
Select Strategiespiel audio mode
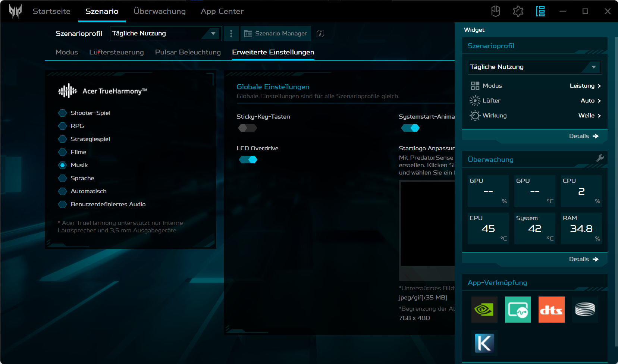click(x=63, y=139)
